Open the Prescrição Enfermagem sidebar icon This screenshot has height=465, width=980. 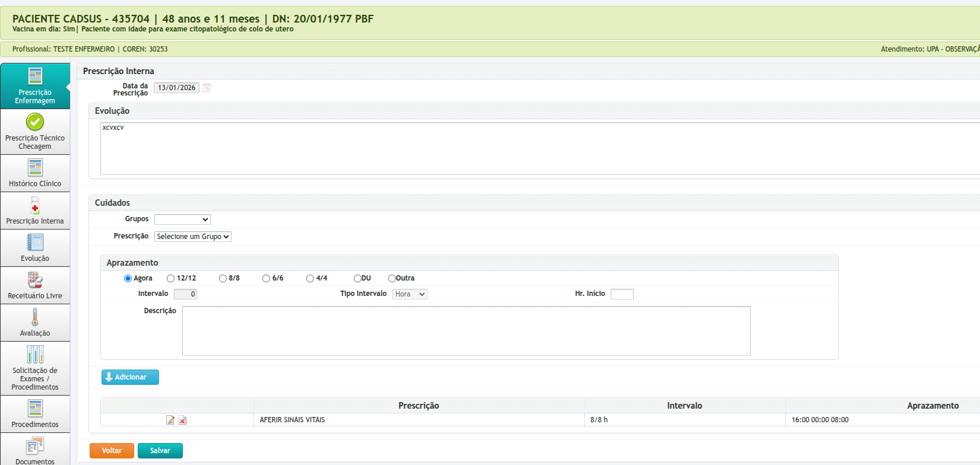click(35, 77)
